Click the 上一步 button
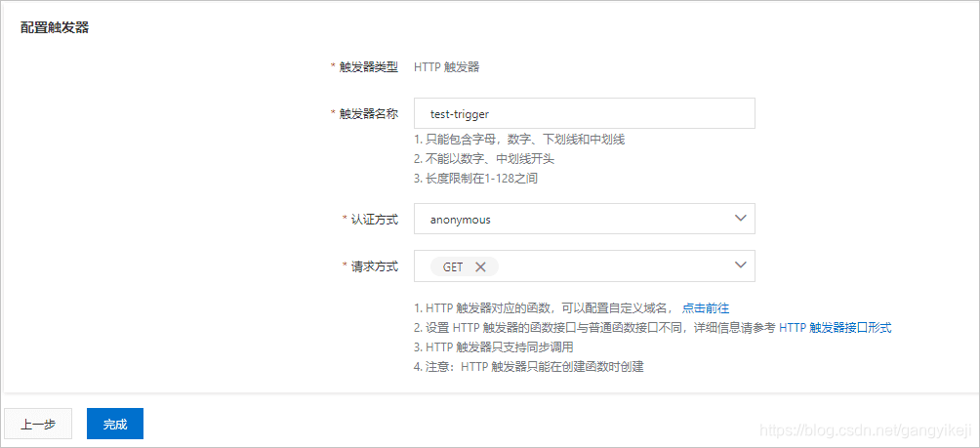 pyautogui.click(x=38, y=425)
